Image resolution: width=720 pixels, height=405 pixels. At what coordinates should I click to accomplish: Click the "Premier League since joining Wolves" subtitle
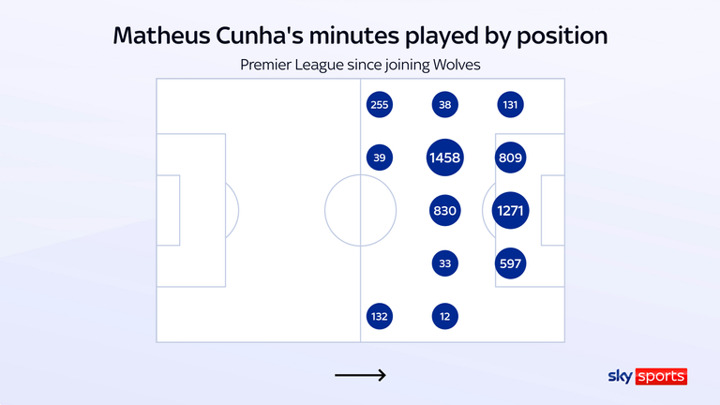[360, 65]
